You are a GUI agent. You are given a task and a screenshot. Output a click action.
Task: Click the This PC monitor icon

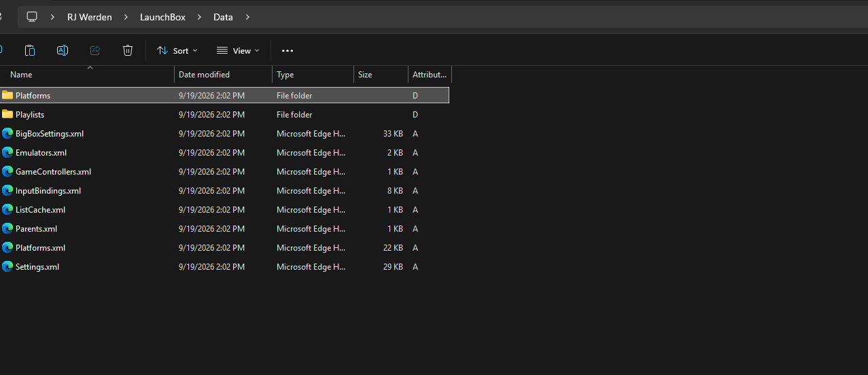(x=32, y=17)
